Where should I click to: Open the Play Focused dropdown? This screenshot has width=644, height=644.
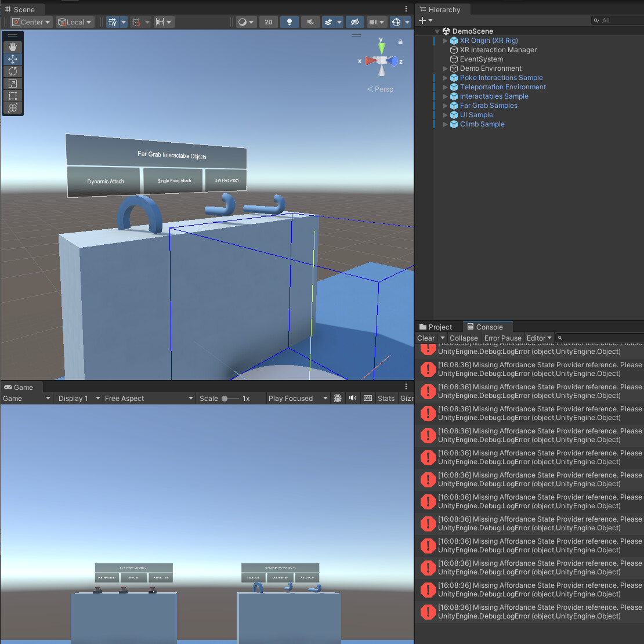[x=297, y=398]
